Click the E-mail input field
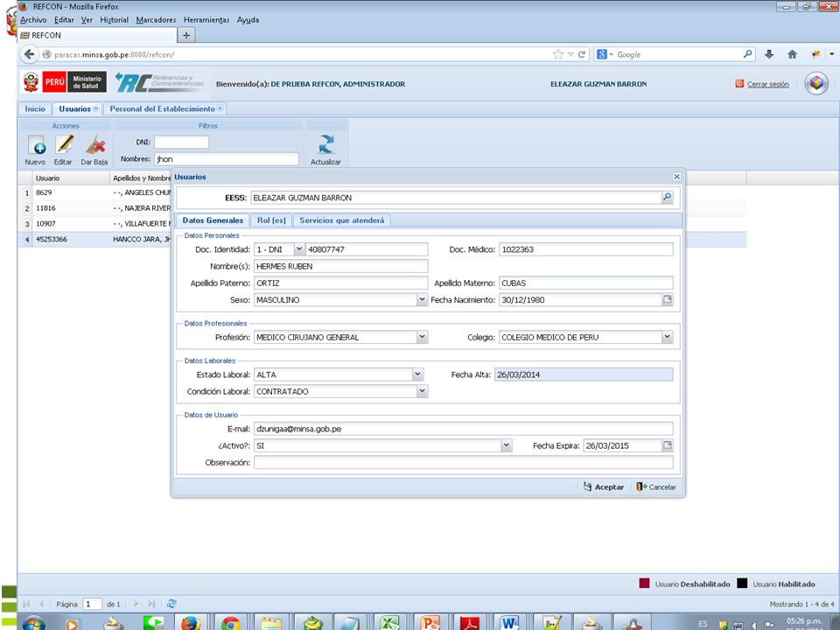This screenshot has width=840, height=630. [x=464, y=429]
